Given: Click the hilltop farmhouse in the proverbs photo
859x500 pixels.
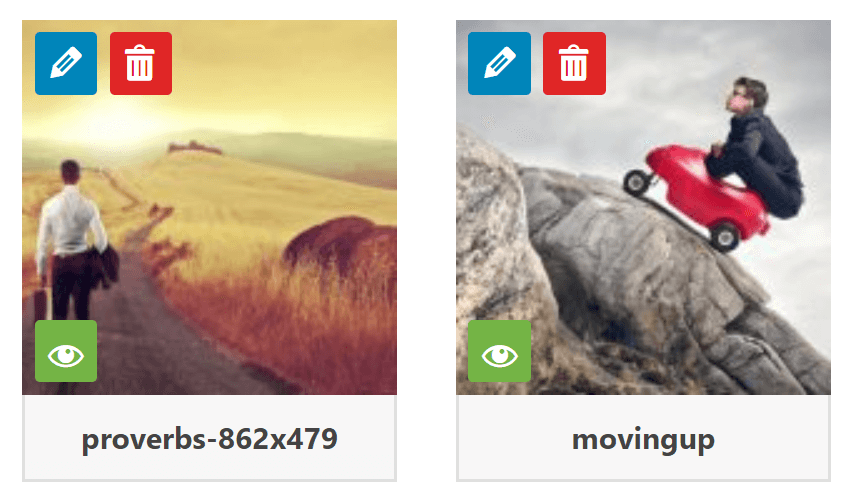Looking at the screenshot, I should point(194,147).
